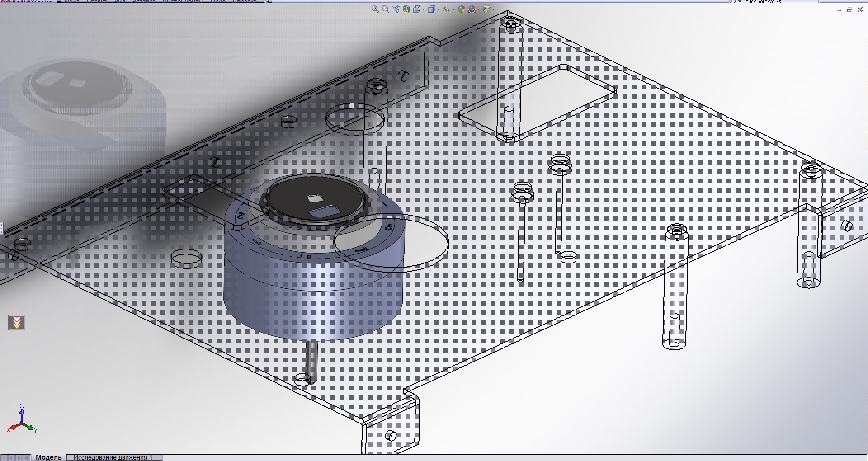Screen dimensions: 868x461
Task: Restore down the document window
Action: (x=849, y=10)
